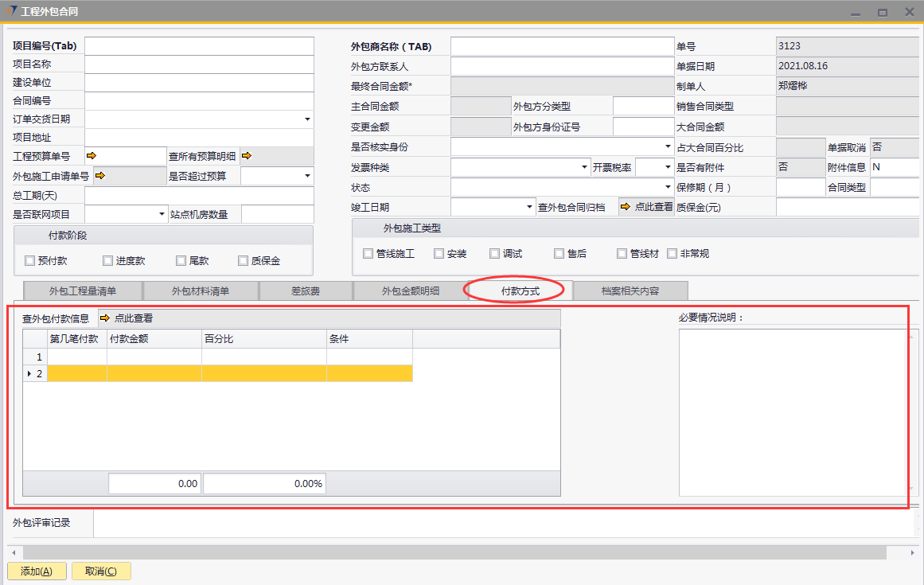The image size is (924, 585).
Task: Click the horizontal scrollbar at the bottom
Action: (446, 552)
